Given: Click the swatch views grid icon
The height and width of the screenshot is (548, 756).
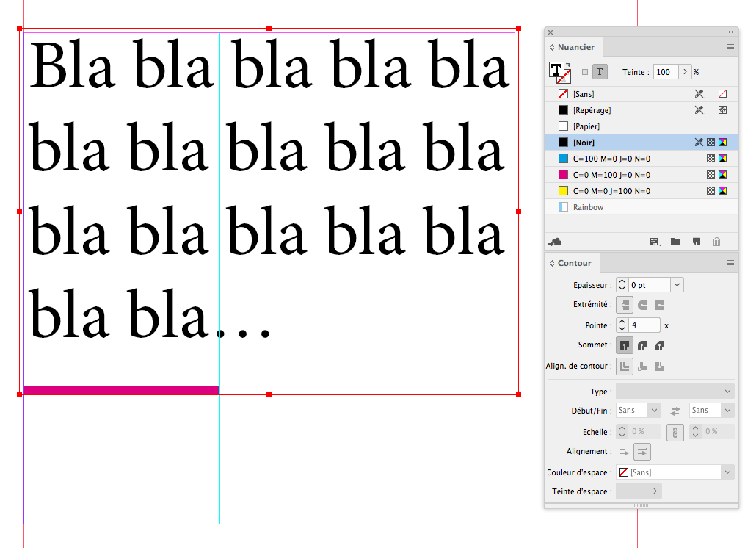Looking at the screenshot, I should click(x=653, y=242).
